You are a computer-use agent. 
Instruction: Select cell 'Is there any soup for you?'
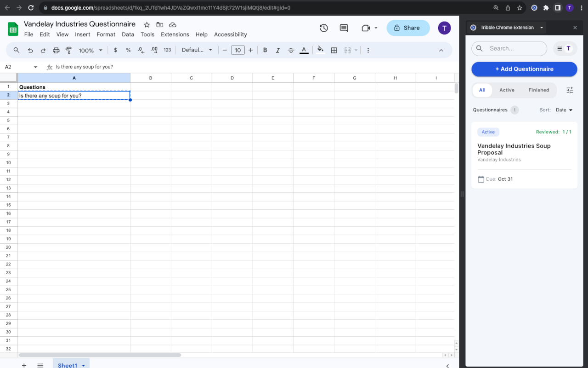pos(74,96)
